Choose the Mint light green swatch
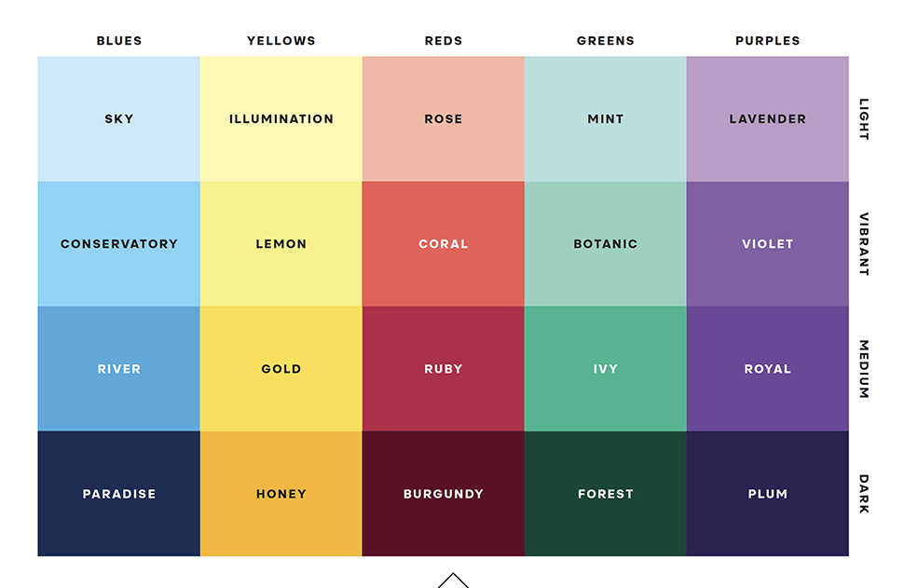904x588 pixels. (x=605, y=118)
